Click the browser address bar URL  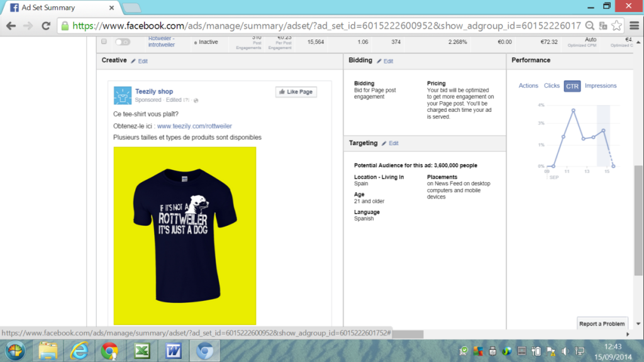tap(326, 26)
